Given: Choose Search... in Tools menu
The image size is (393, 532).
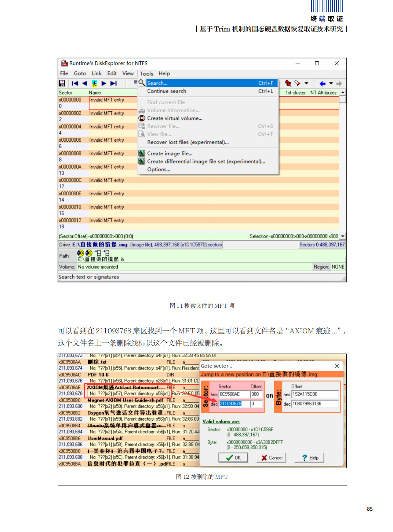Looking at the screenshot, I should [208, 83].
